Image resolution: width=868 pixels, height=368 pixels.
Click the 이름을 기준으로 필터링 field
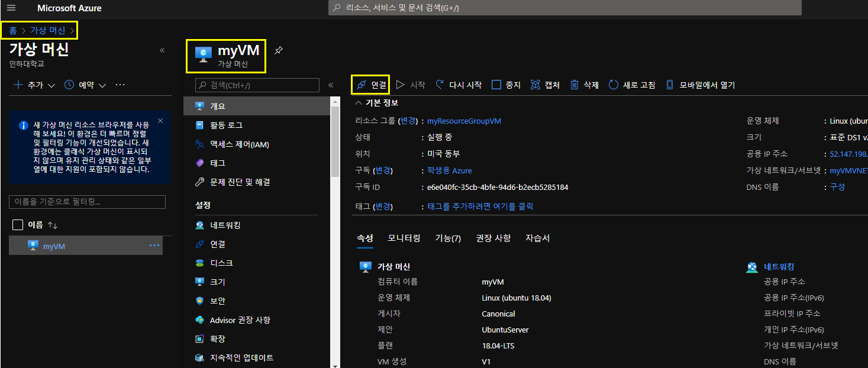click(87, 202)
